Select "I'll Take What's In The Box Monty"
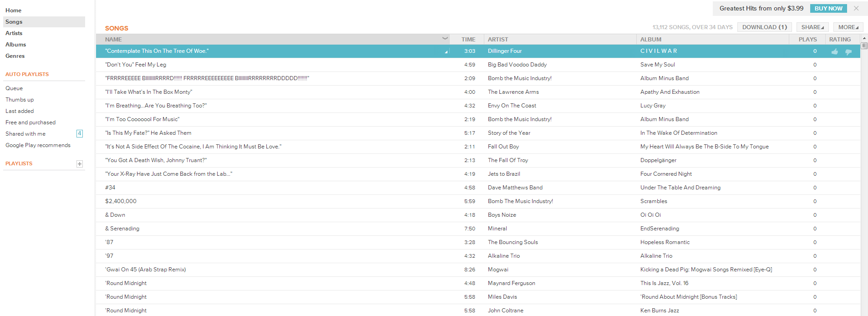868x316 pixels. pos(149,92)
